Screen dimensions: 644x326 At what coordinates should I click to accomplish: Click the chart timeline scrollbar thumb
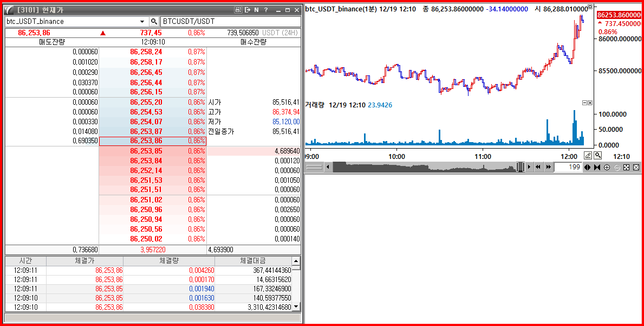click(x=520, y=167)
